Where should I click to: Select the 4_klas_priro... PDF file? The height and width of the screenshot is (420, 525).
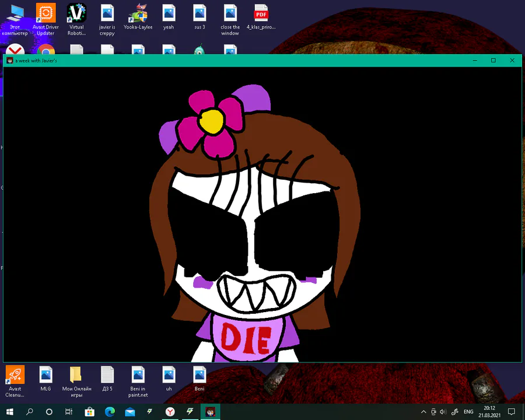click(261, 17)
